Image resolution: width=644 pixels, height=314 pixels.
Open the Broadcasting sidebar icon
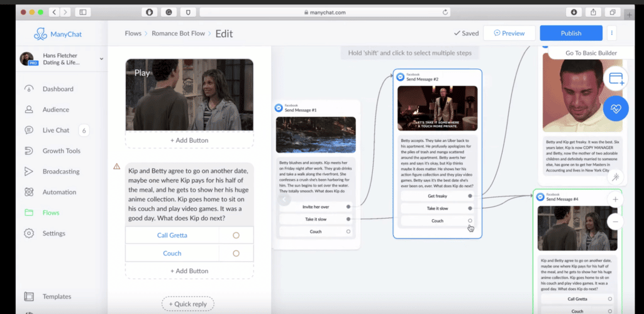click(x=29, y=171)
